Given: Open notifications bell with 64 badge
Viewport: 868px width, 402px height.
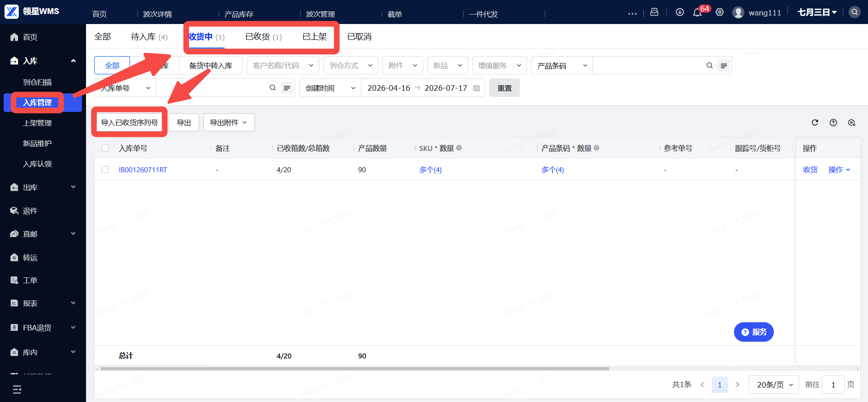Looking at the screenshot, I should click(697, 12).
